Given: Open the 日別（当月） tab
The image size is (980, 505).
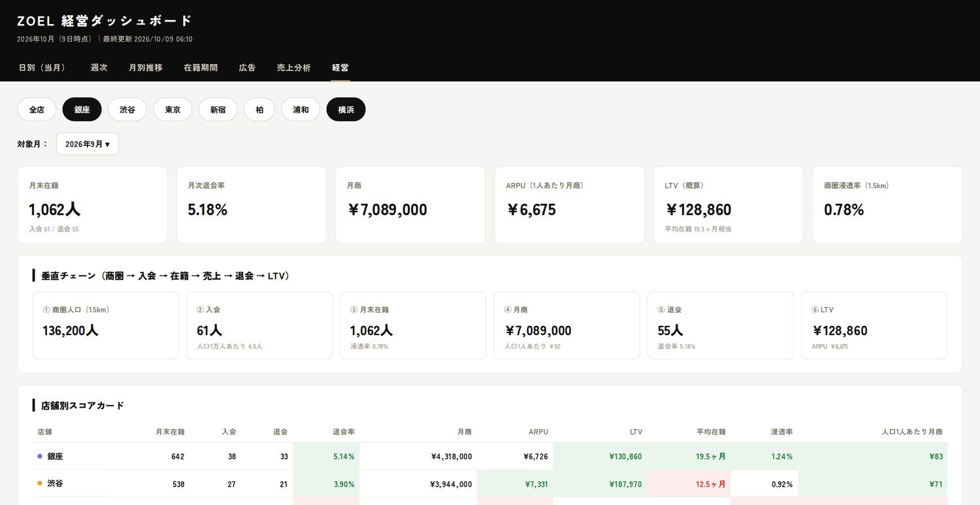Looking at the screenshot, I should [x=42, y=67].
